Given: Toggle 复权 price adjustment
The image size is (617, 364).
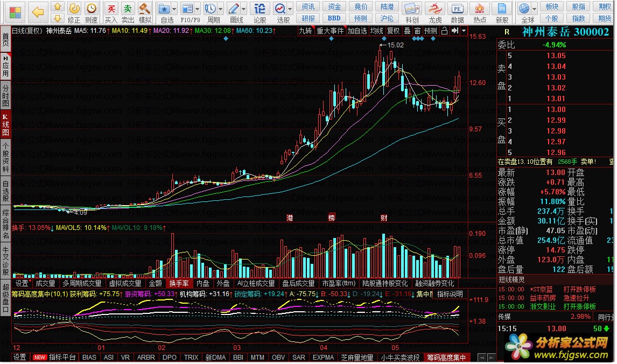Looking at the screenshot, I should point(393,31).
